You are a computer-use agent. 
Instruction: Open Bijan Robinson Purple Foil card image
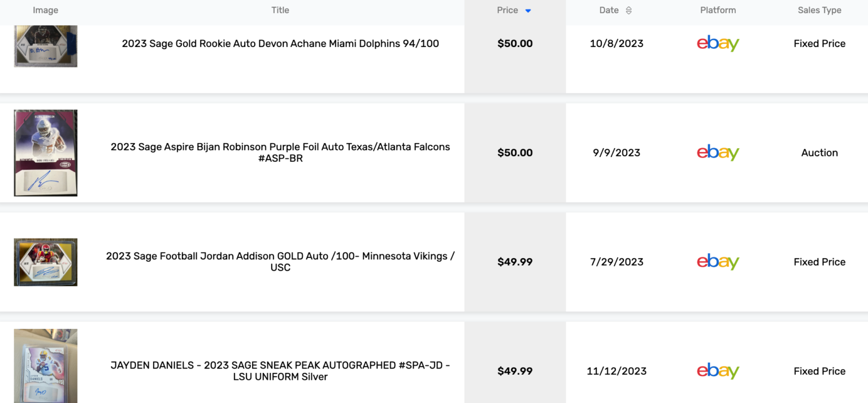pyautogui.click(x=46, y=153)
